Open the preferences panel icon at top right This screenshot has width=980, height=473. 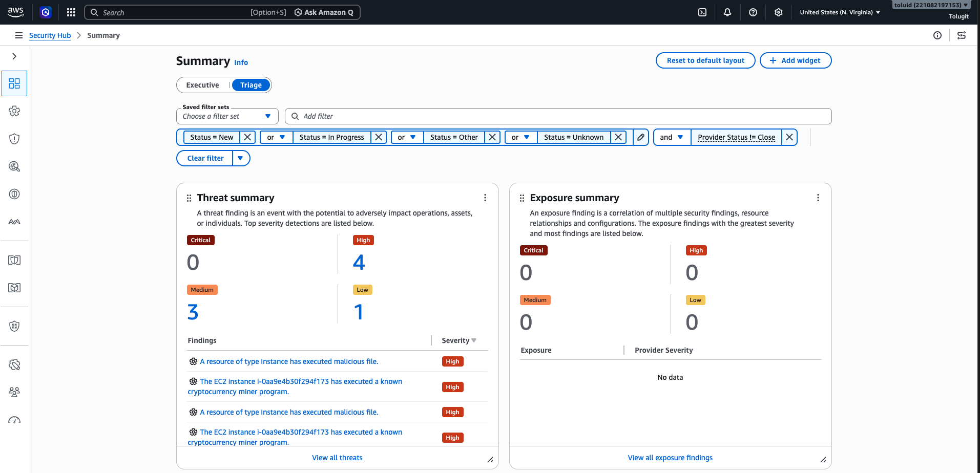962,35
